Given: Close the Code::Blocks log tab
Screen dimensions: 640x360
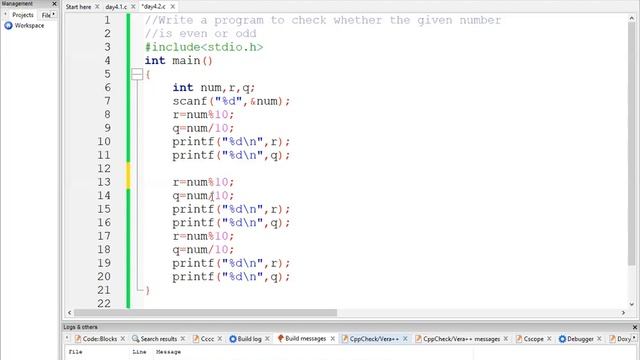Looking at the screenshot, I should [122, 339].
